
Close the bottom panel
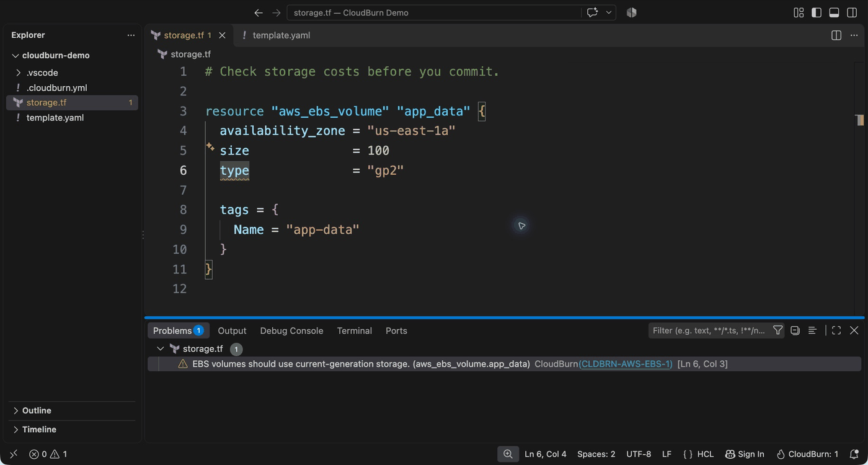pos(854,330)
